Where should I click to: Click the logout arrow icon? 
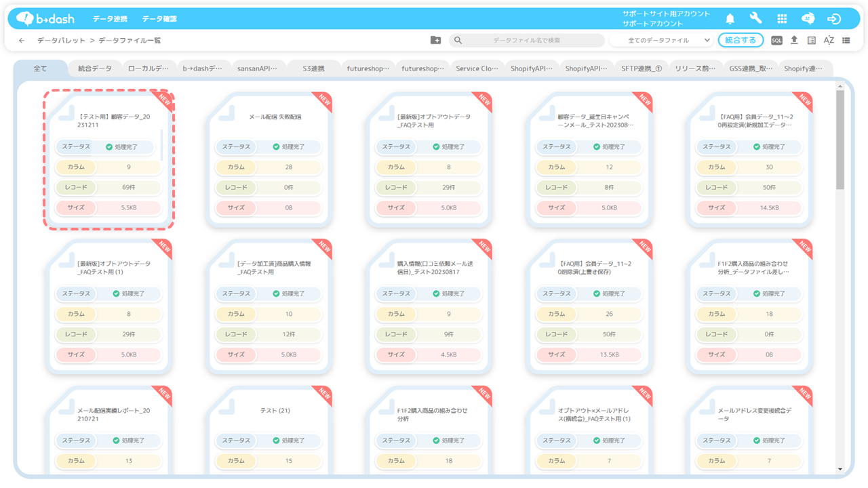[x=834, y=19]
